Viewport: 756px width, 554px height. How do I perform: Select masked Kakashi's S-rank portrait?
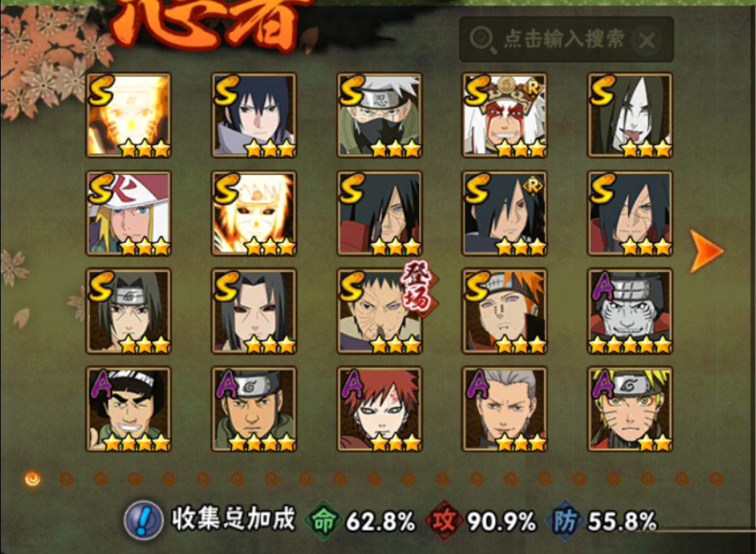(x=379, y=115)
